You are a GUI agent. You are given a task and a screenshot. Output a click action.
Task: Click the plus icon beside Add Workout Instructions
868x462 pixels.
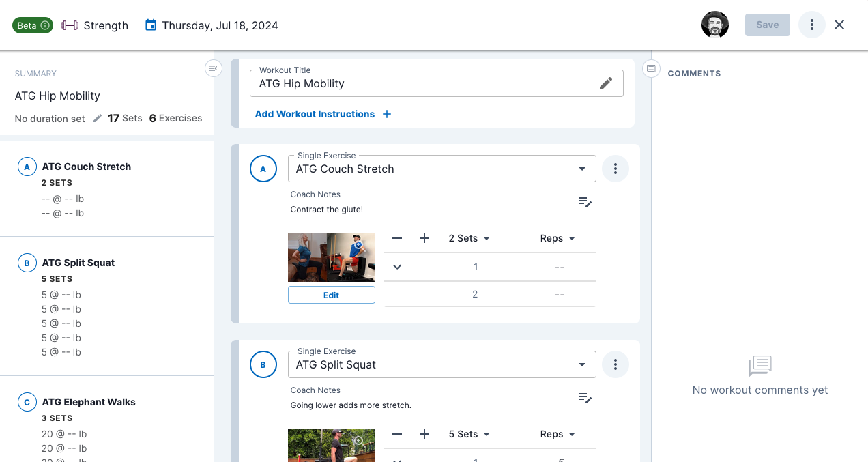(x=387, y=114)
